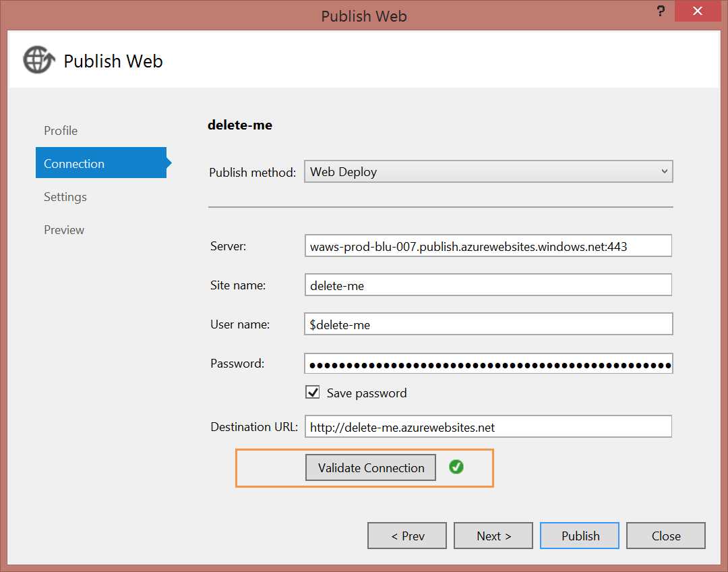Viewport: 728px width, 572px height.
Task: Click the Destination URL field
Action: (x=487, y=426)
